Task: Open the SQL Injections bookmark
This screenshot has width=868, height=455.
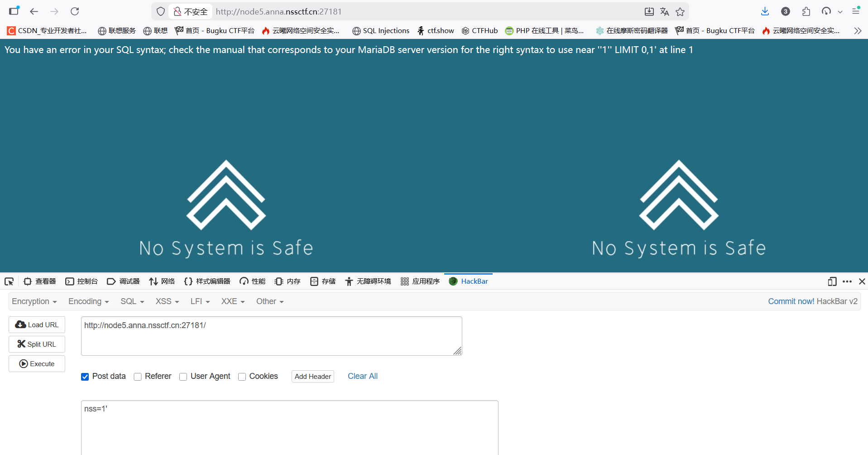Action: point(381,31)
